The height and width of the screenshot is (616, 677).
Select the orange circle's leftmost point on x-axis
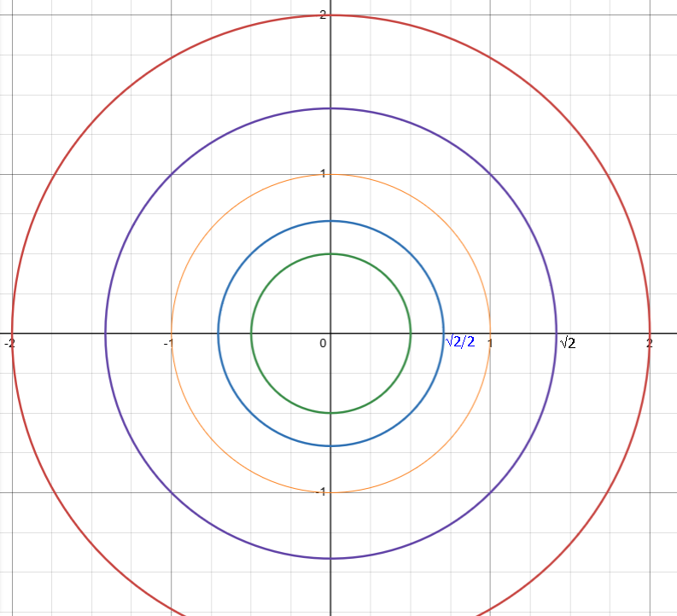[x=171, y=333]
